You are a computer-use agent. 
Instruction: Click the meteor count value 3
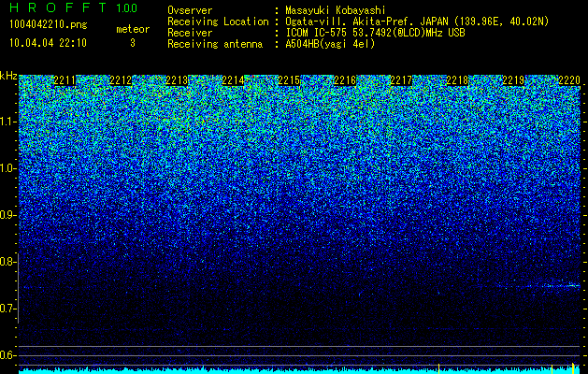(x=133, y=43)
